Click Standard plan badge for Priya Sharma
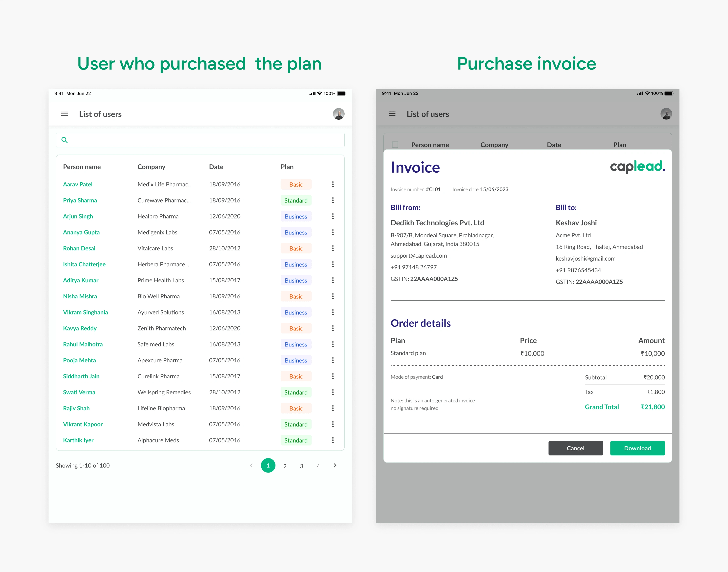The height and width of the screenshot is (572, 728). pos(296,200)
